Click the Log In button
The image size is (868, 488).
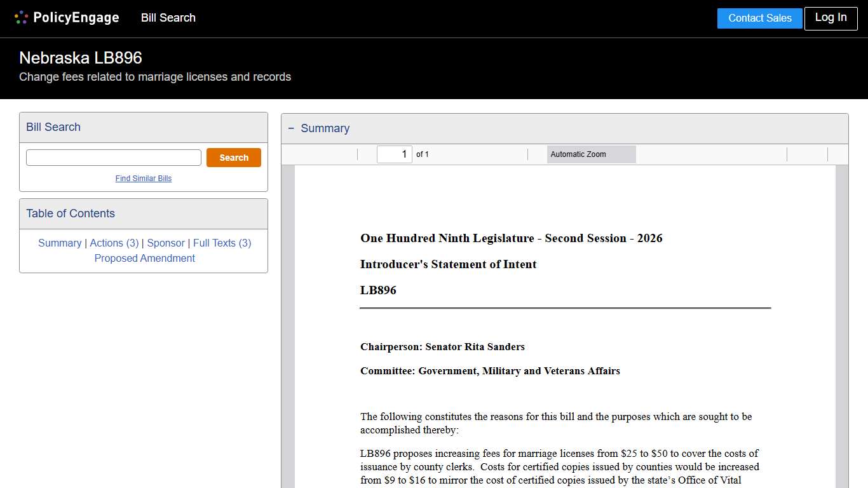pos(831,18)
